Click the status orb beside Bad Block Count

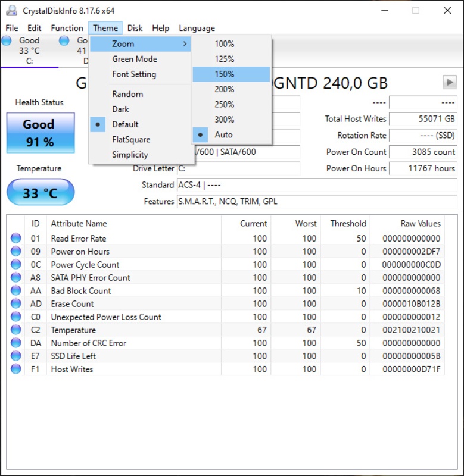pos(16,290)
